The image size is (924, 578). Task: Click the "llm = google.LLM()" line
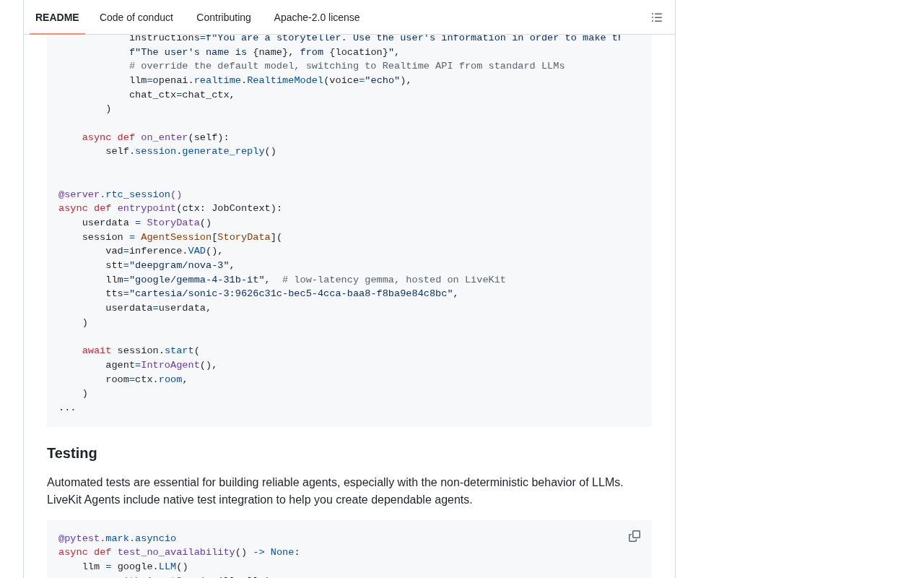[135, 566]
